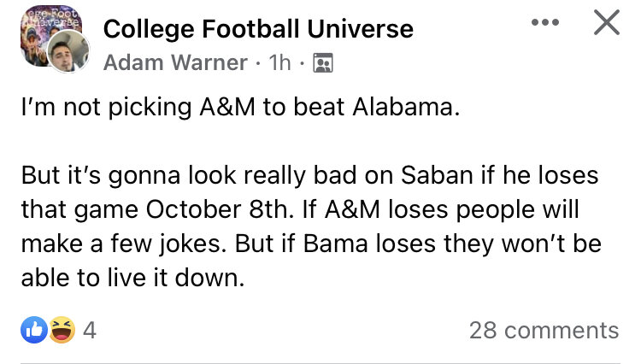The height and width of the screenshot is (364, 641).
Task: Open the three-dot post options menu
Action: coord(544,23)
